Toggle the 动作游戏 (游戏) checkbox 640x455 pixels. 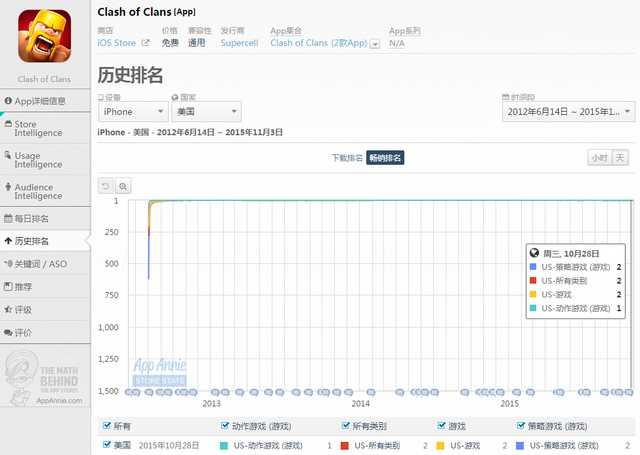tap(224, 426)
